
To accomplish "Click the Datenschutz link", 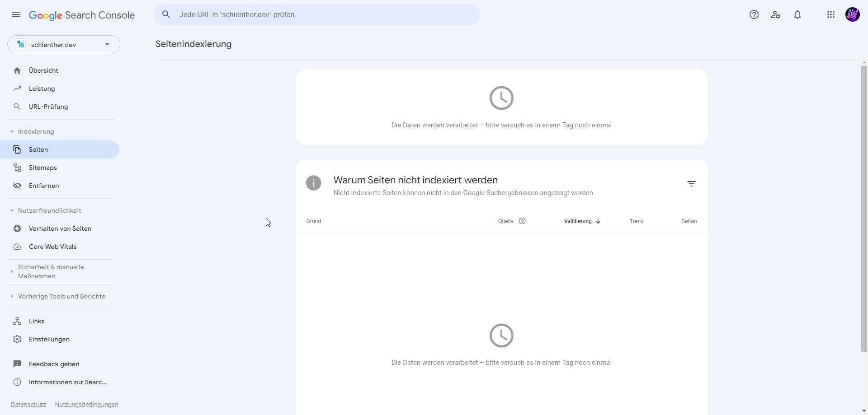I will 28,405.
